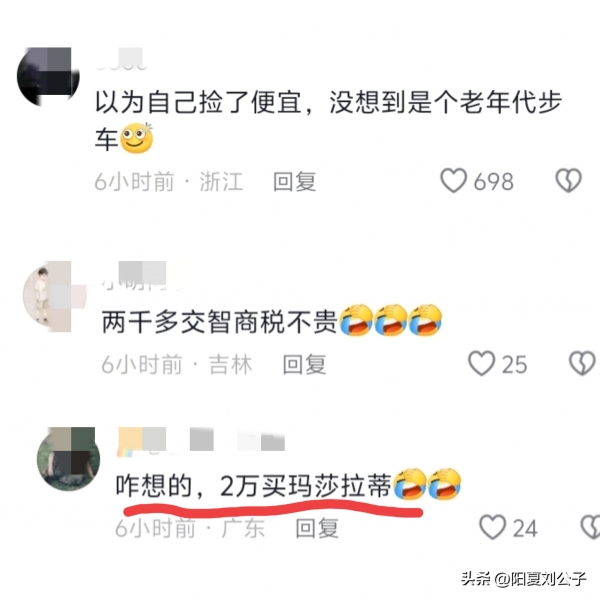Tap 回复 under the Jilin comment
The height and width of the screenshot is (600, 600).
tap(304, 364)
